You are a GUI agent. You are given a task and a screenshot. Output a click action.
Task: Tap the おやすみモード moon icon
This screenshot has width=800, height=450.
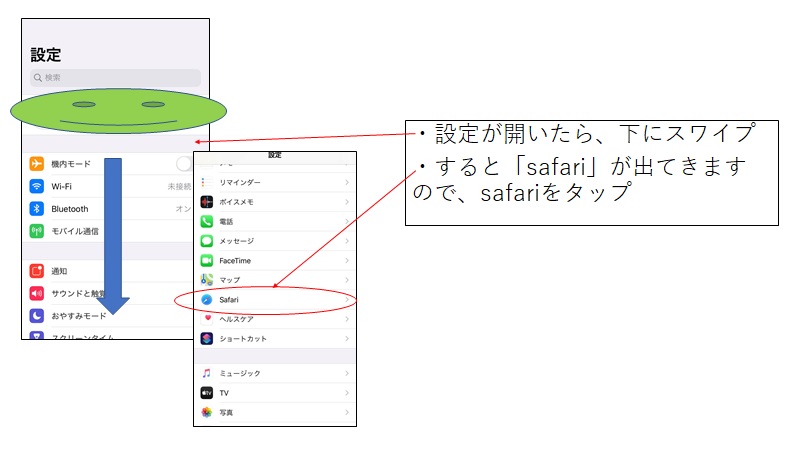click(x=37, y=316)
